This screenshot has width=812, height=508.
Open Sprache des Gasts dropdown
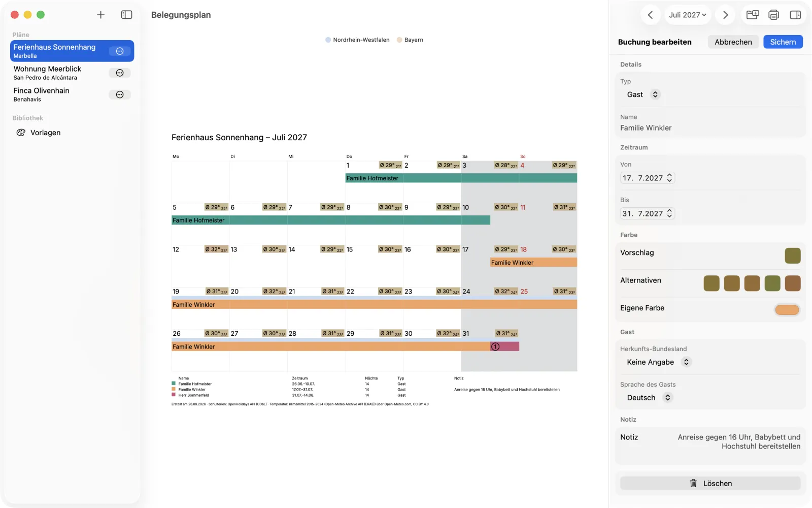tap(649, 398)
